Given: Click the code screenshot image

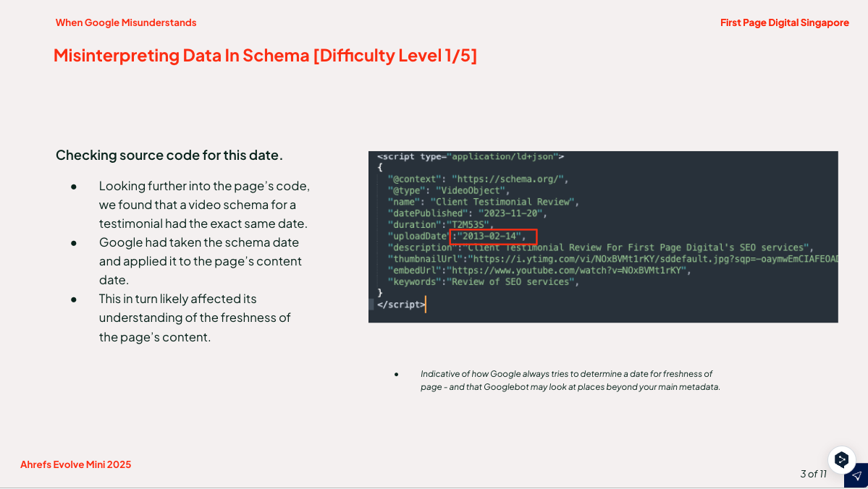Looking at the screenshot, I should click(603, 237).
